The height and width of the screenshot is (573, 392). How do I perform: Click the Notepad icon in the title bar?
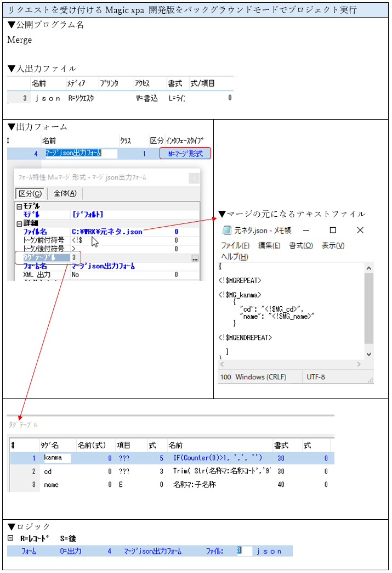[226, 231]
